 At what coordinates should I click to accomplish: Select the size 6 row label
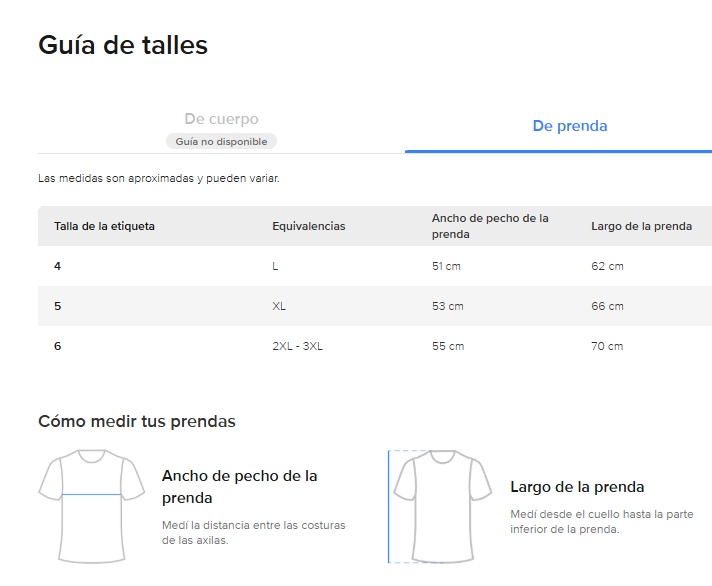click(x=58, y=346)
